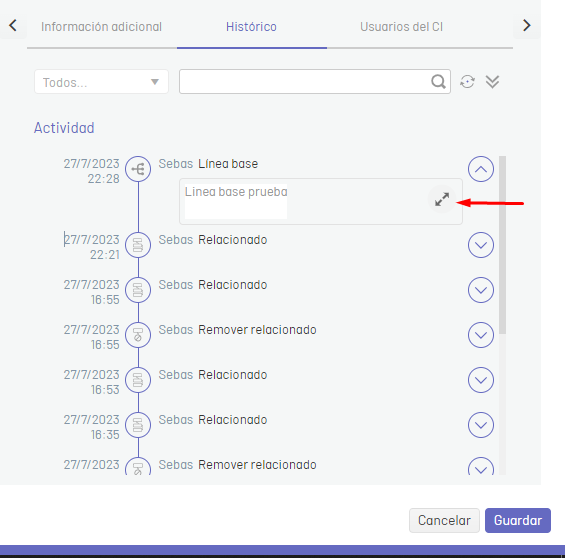
Task: Click the Relacionado timeline icon at 16:53
Action: (138, 380)
